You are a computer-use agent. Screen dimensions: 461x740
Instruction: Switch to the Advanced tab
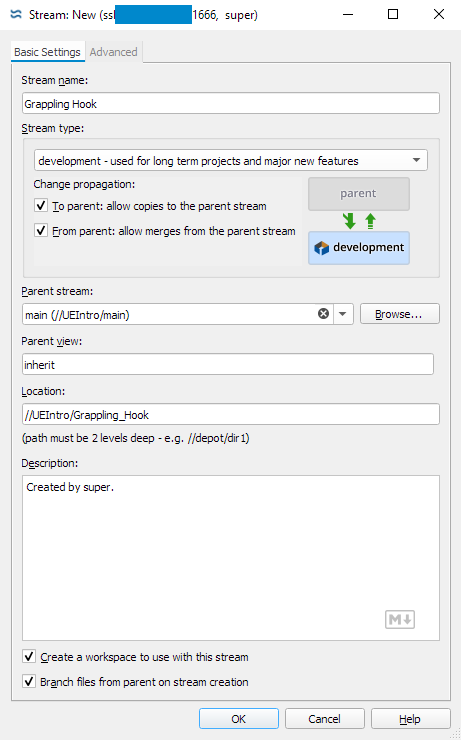click(113, 52)
